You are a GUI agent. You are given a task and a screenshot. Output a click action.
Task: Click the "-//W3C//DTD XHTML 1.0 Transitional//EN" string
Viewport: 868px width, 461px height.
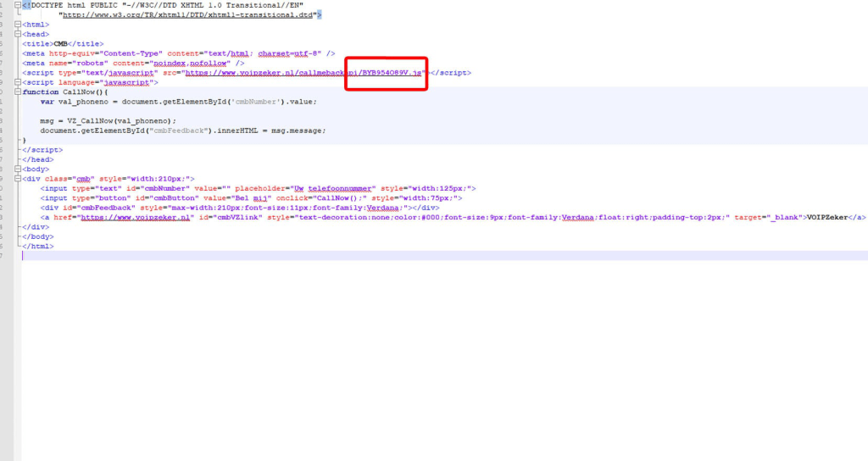tap(213, 5)
